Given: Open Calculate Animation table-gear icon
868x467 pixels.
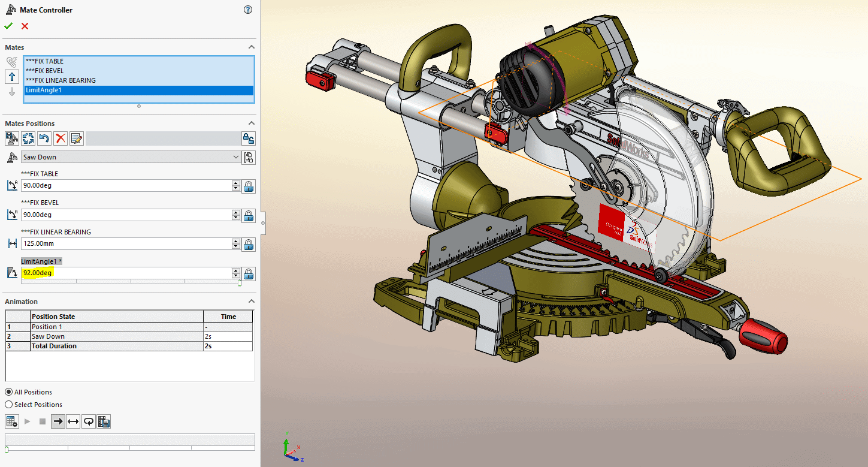Looking at the screenshot, I should [x=11, y=421].
